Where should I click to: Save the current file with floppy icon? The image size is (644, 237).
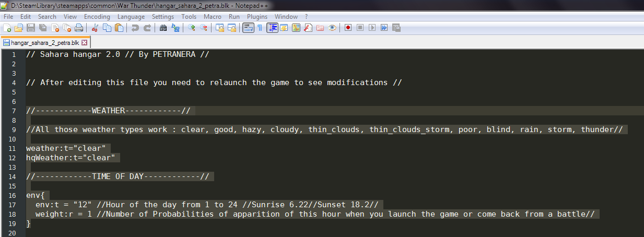pyautogui.click(x=31, y=28)
